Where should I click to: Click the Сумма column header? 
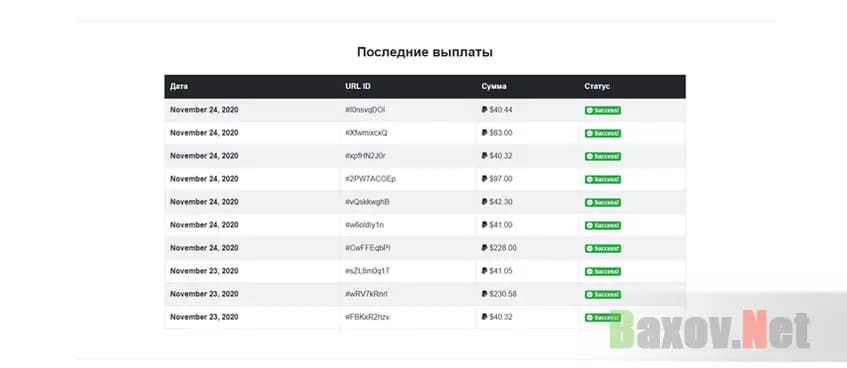click(x=494, y=86)
